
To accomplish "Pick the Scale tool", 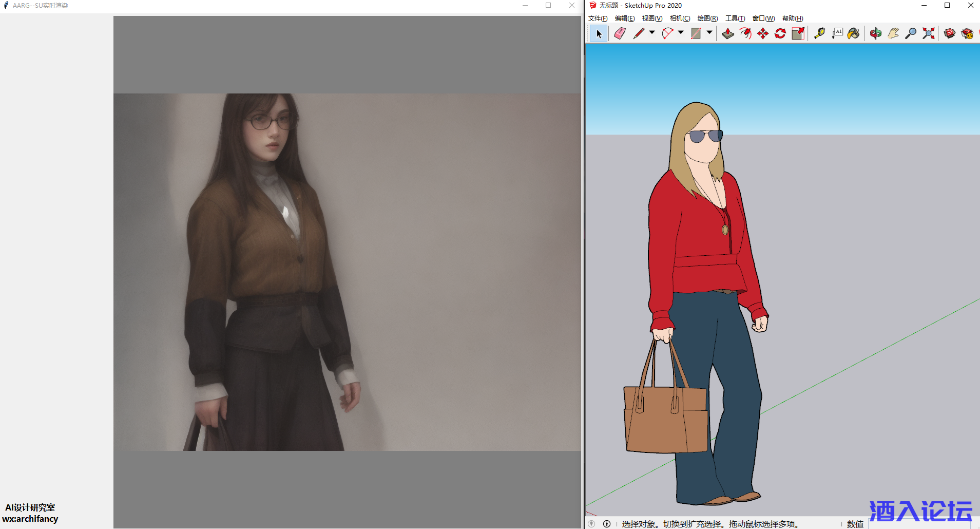I will pos(798,33).
